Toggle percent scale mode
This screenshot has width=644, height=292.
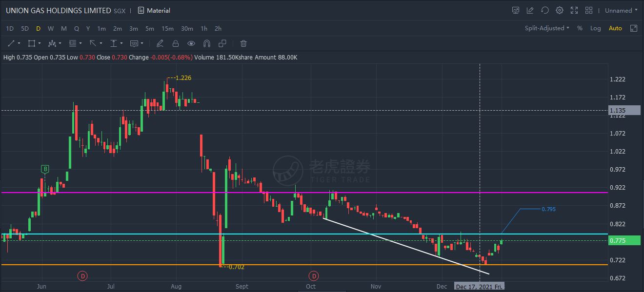[580, 28]
